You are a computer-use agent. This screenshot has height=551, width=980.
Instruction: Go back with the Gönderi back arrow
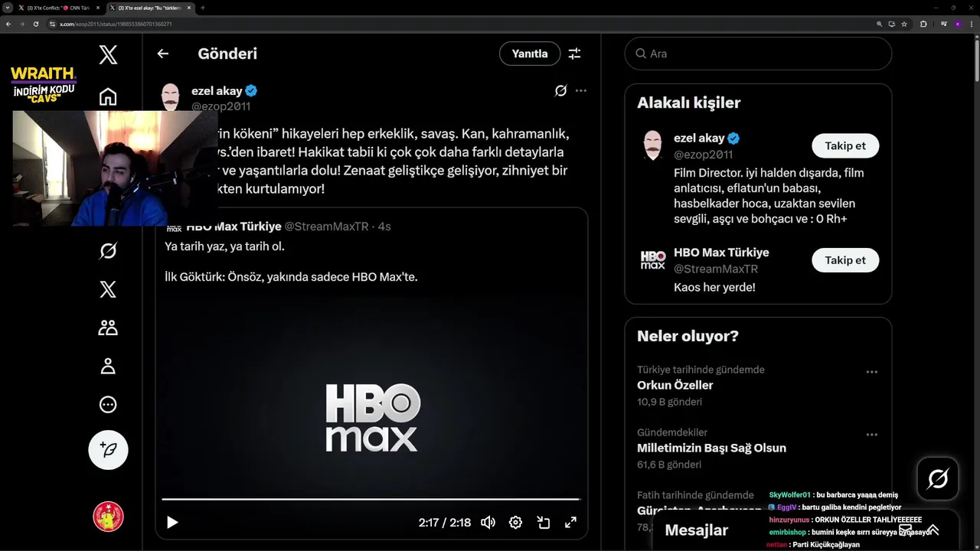[x=162, y=54]
